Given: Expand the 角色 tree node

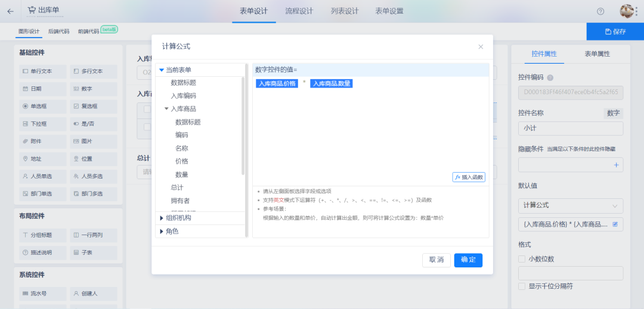Looking at the screenshot, I should pos(162,232).
